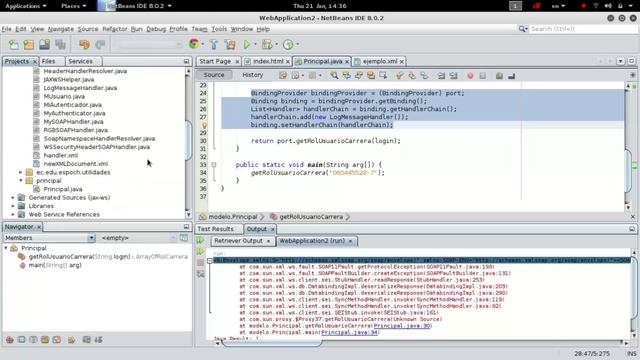The width and height of the screenshot is (640, 360).
Task: Open the Debug Project dropdown arrow
Action: tap(276, 44)
